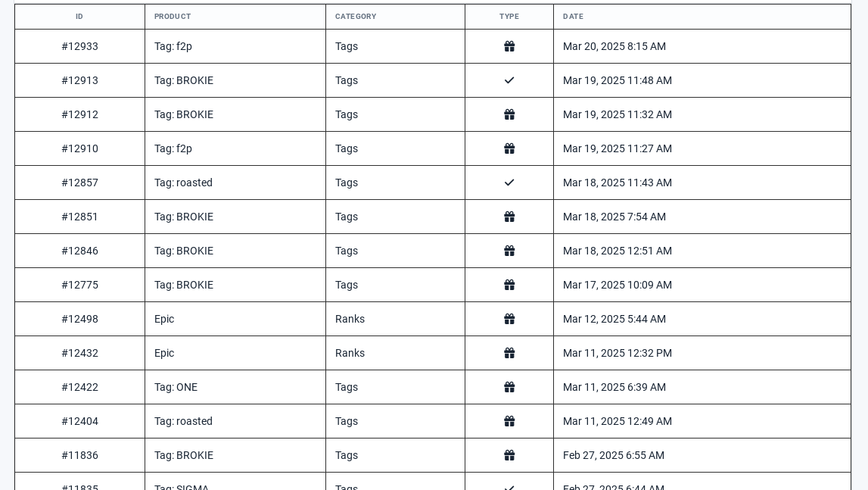Click the gift icon in row #12912
The width and height of the screenshot is (868, 490).
[x=509, y=115]
